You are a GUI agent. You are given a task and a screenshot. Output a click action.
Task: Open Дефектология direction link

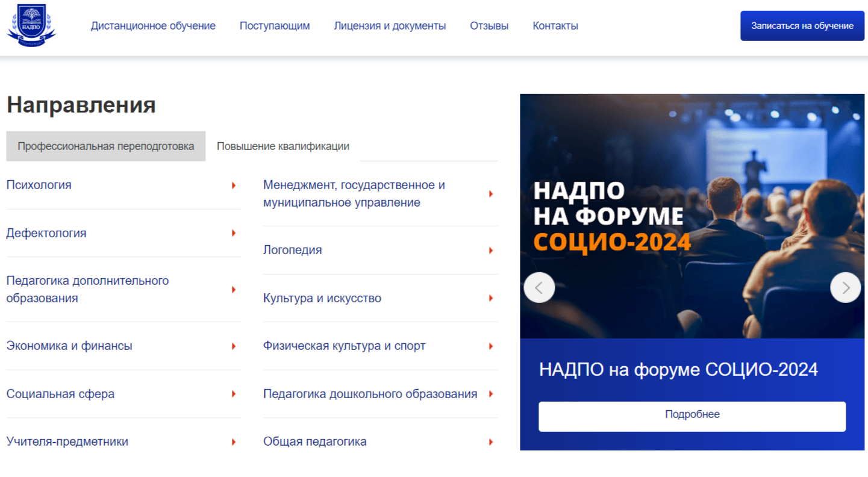[46, 233]
